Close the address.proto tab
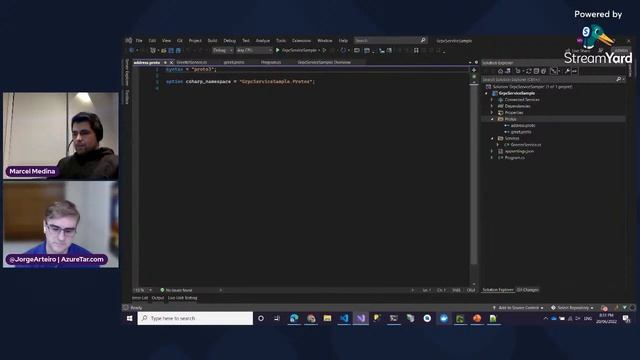This screenshot has height=360, width=640. point(171,62)
